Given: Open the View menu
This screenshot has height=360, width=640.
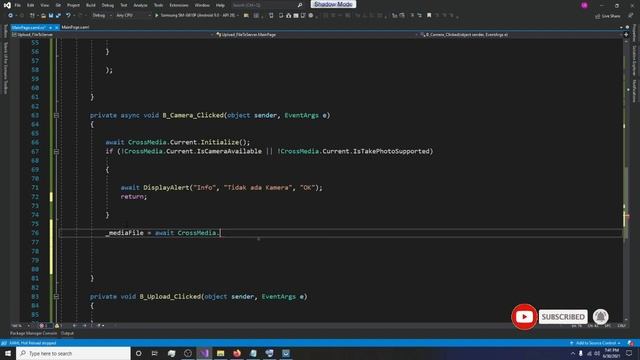Looking at the screenshot, I should tap(44, 5).
